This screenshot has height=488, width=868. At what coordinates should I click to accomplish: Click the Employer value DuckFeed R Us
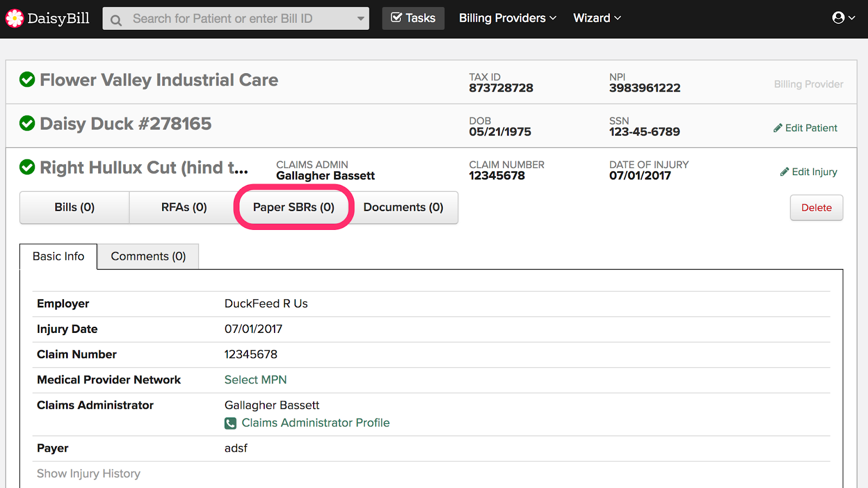coord(266,304)
